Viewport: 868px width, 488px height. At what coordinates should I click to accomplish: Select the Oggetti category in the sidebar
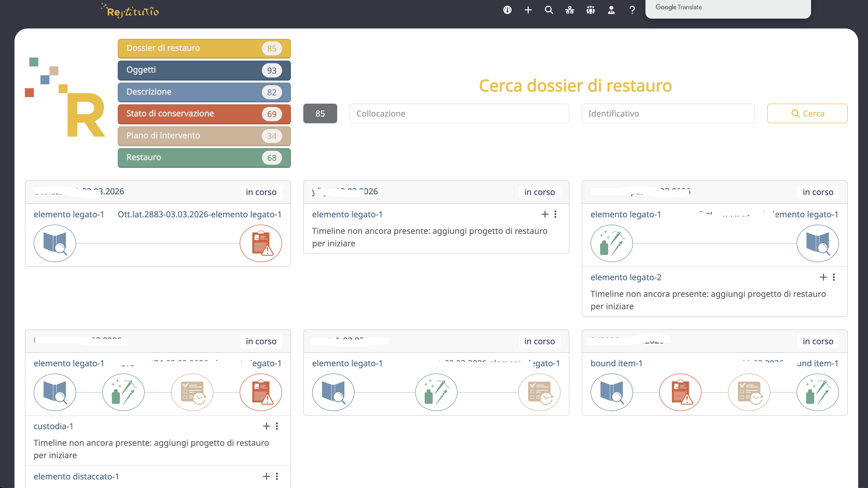204,70
